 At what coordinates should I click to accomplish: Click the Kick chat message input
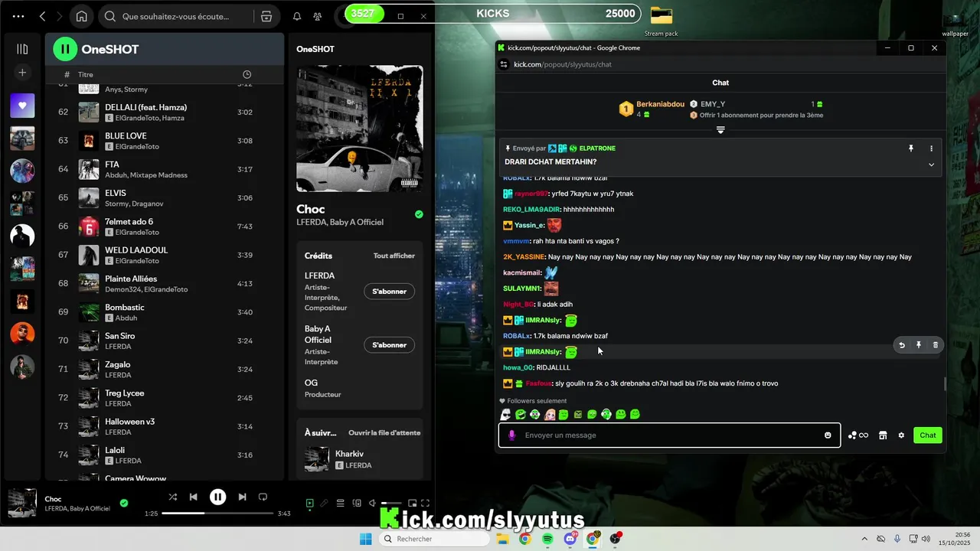click(670, 435)
